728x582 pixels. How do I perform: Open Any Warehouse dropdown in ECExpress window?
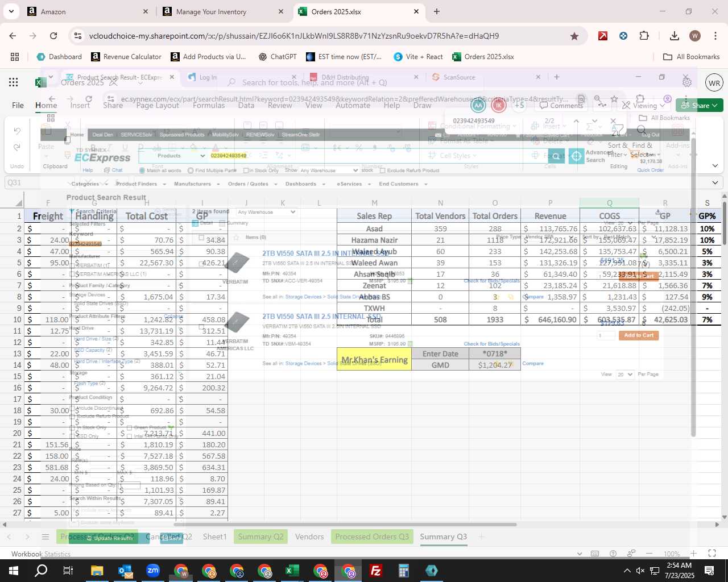pos(329,171)
